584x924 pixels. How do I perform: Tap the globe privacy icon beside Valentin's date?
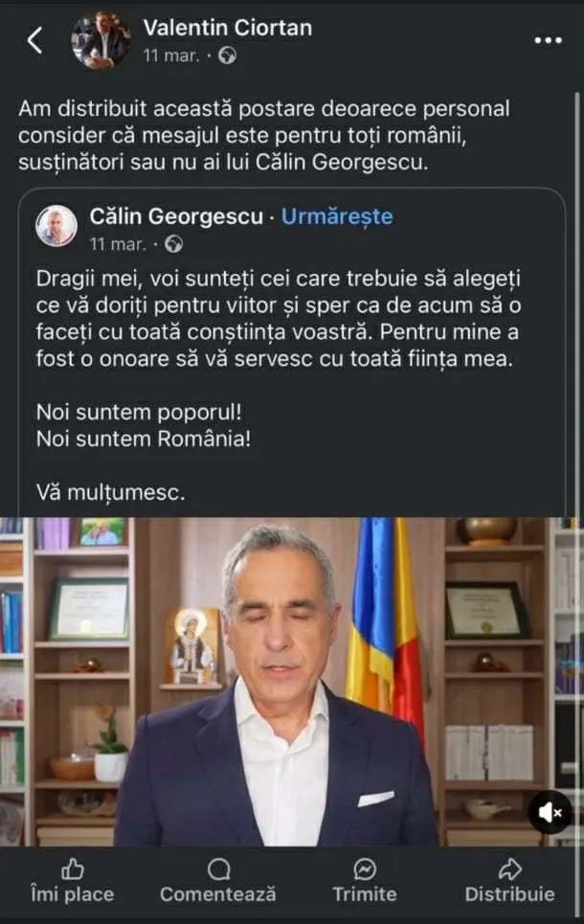pos(228,56)
